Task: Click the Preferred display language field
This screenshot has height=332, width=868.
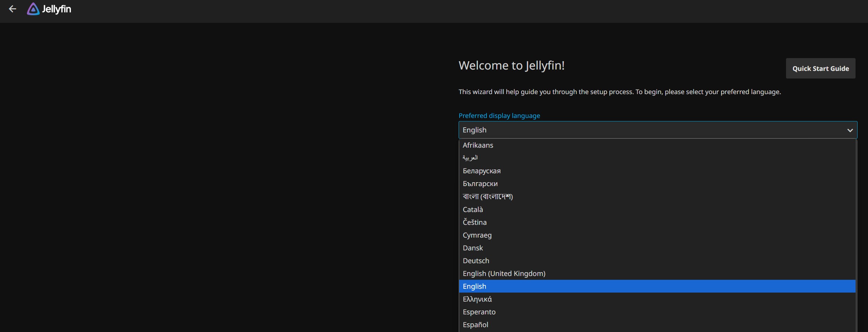Action: (x=622, y=130)
